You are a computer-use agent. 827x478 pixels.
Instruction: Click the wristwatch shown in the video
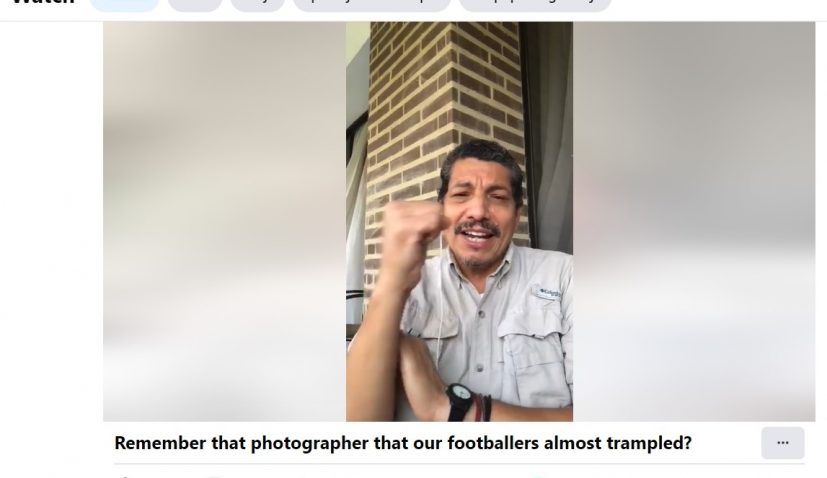coord(459,401)
